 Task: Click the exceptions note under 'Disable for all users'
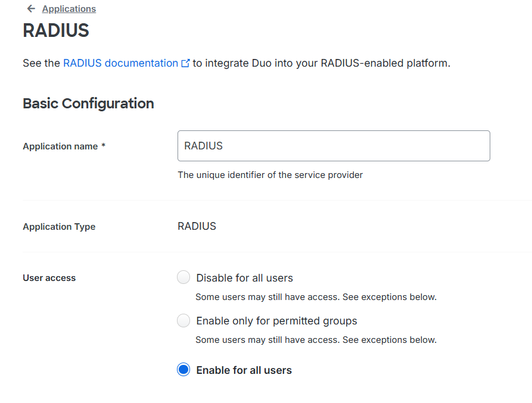[316, 297]
